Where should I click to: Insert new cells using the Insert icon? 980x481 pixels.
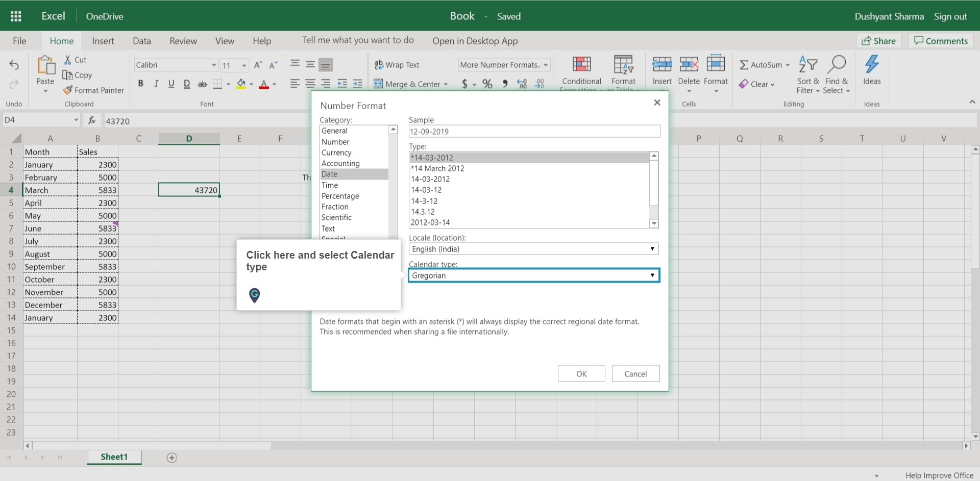(x=662, y=71)
